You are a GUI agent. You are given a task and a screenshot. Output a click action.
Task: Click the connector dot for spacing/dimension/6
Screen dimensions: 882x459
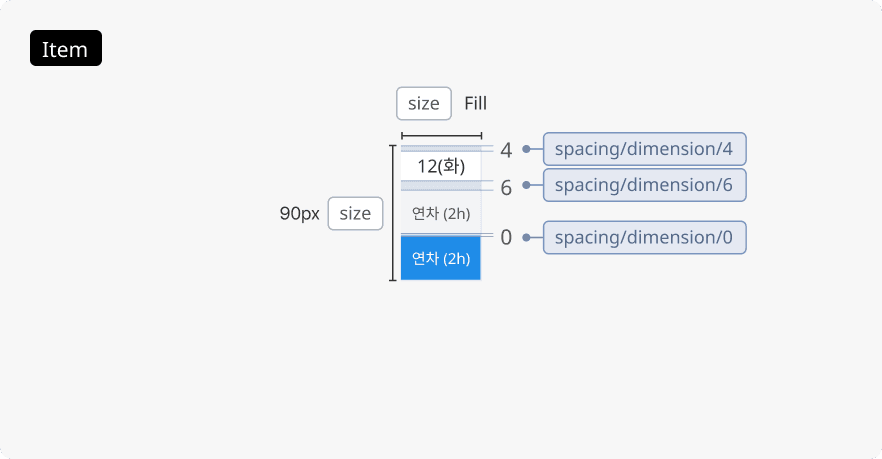pyautogui.click(x=526, y=185)
